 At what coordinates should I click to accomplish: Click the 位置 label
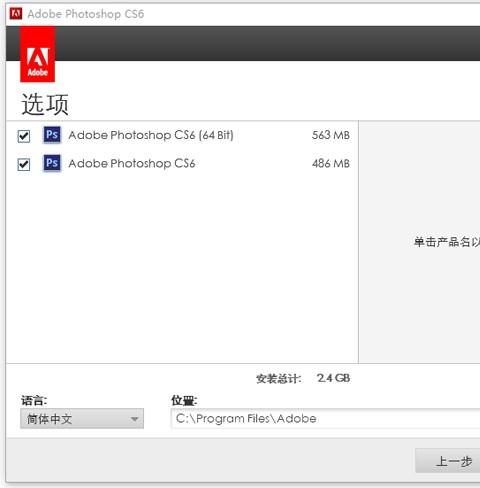[x=184, y=400]
